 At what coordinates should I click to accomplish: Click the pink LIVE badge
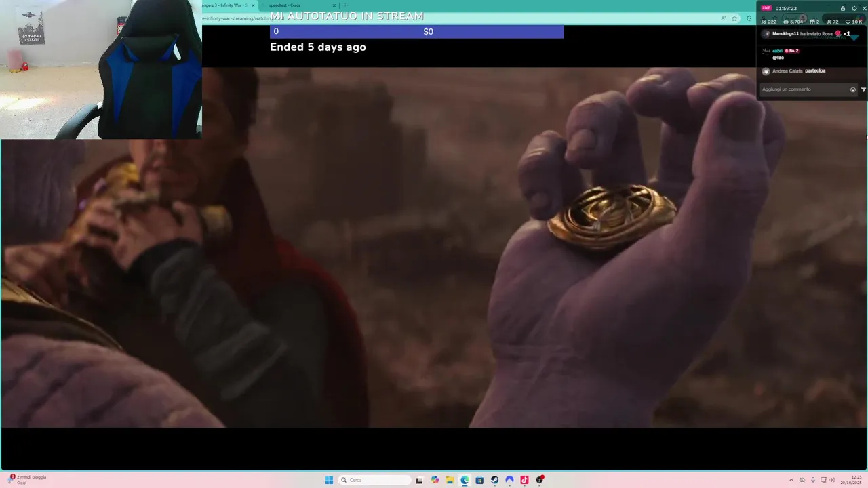[x=766, y=8]
